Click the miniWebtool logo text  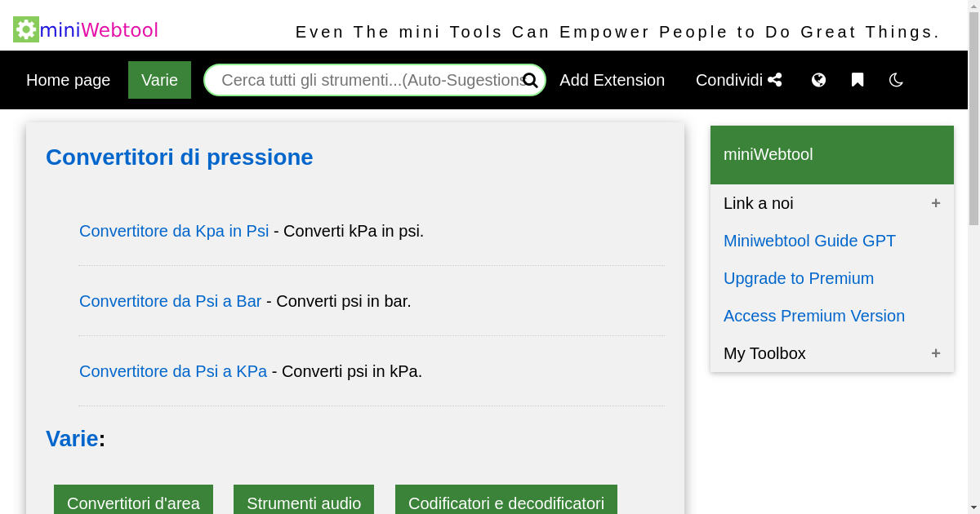[99, 30]
